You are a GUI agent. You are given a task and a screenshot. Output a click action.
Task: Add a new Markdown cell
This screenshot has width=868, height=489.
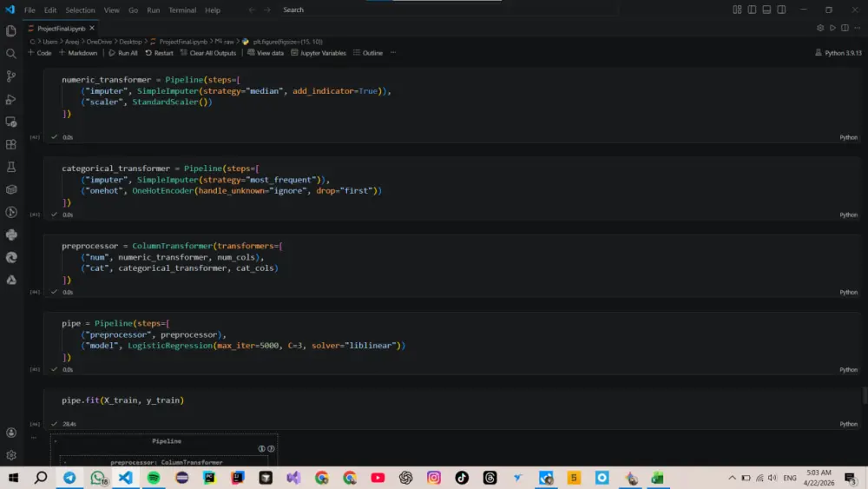pyautogui.click(x=78, y=53)
